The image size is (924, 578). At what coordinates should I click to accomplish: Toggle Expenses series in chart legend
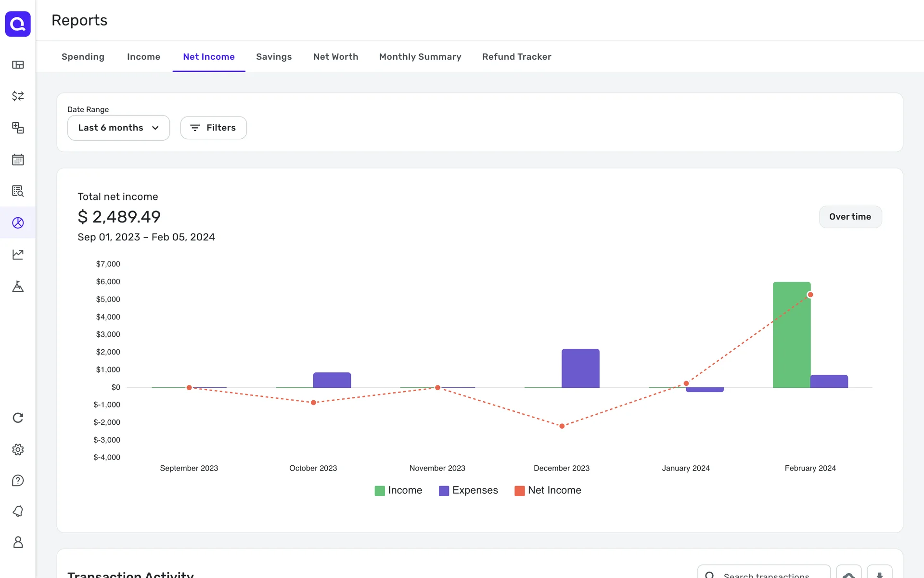point(468,490)
